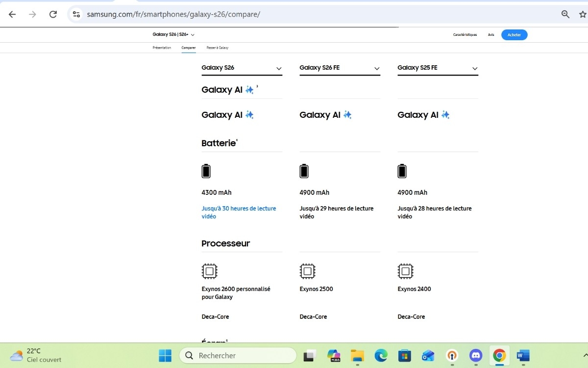Click the blue Acheter button
The height and width of the screenshot is (368, 588).
[514, 35]
